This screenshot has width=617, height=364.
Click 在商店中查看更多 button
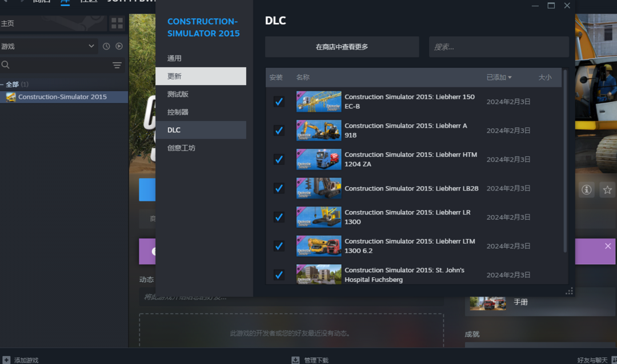(342, 47)
